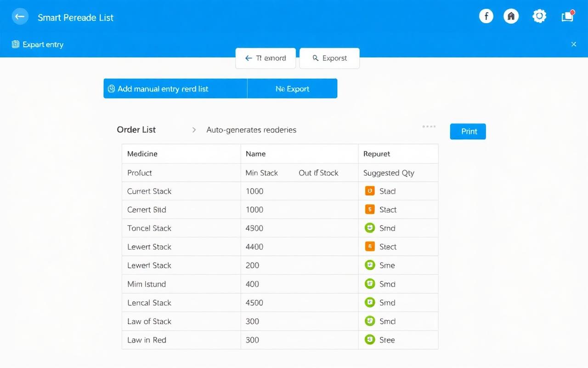Open the more options dots beside Print
The image size is (588, 368).
(x=429, y=126)
